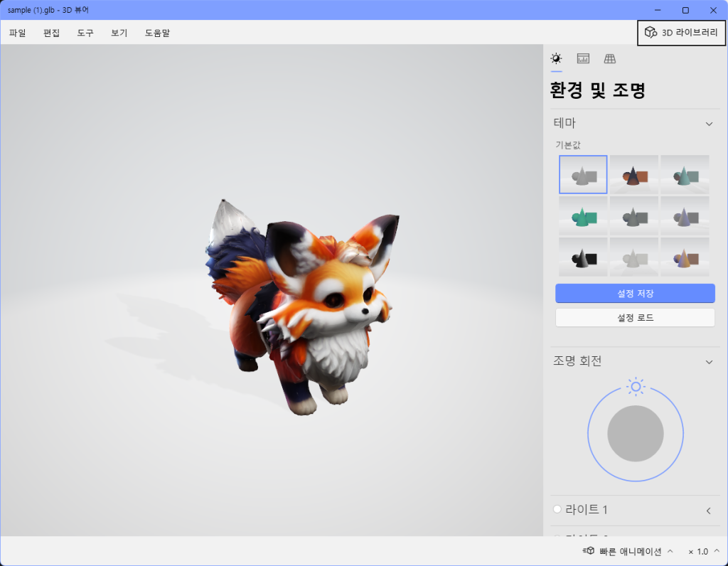Image resolution: width=728 pixels, height=566 pixels.
Task: Open the 도구 menu
Action: (85, 33)
